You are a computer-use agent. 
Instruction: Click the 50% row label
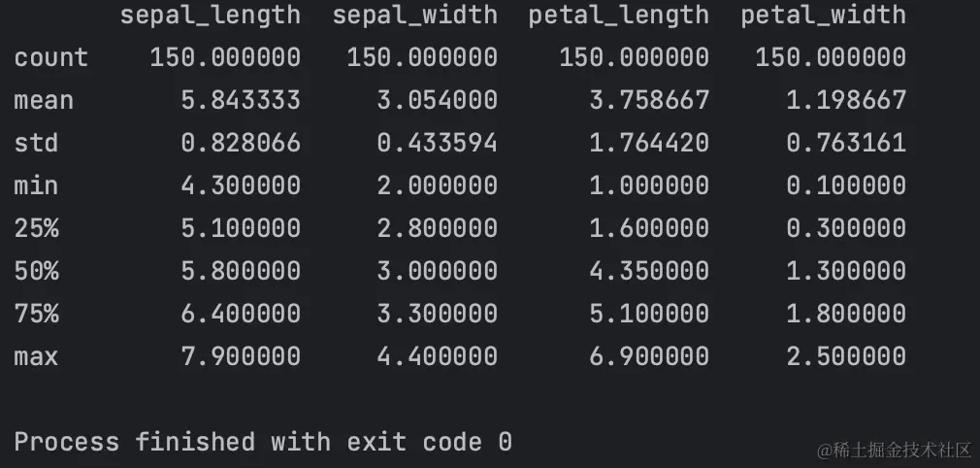click(x=36, y=271)
